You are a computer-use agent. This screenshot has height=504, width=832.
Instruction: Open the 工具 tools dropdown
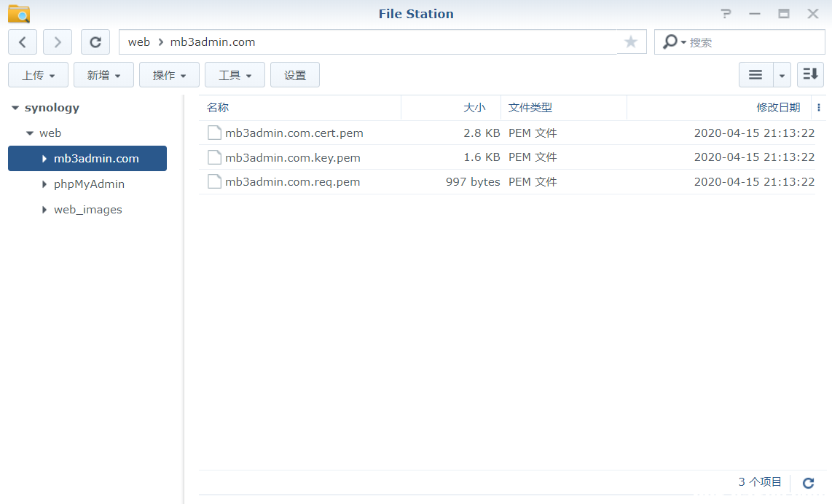point(235,75)
